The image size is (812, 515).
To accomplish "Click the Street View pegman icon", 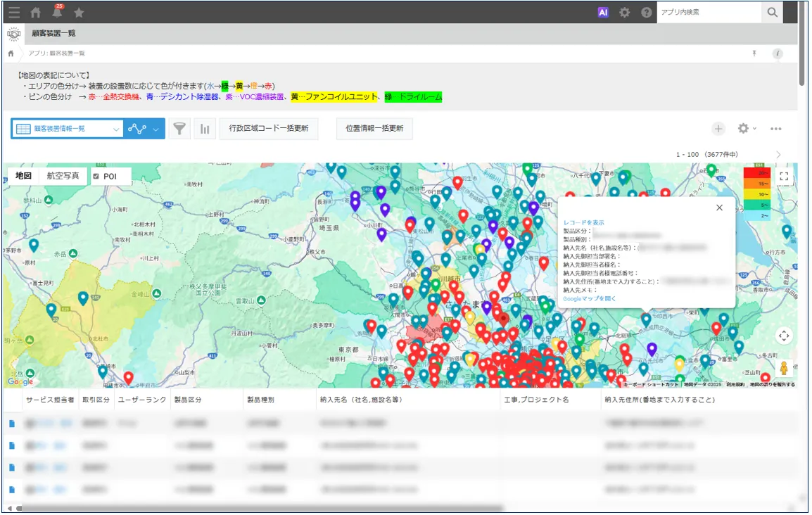I will point(784,368).
